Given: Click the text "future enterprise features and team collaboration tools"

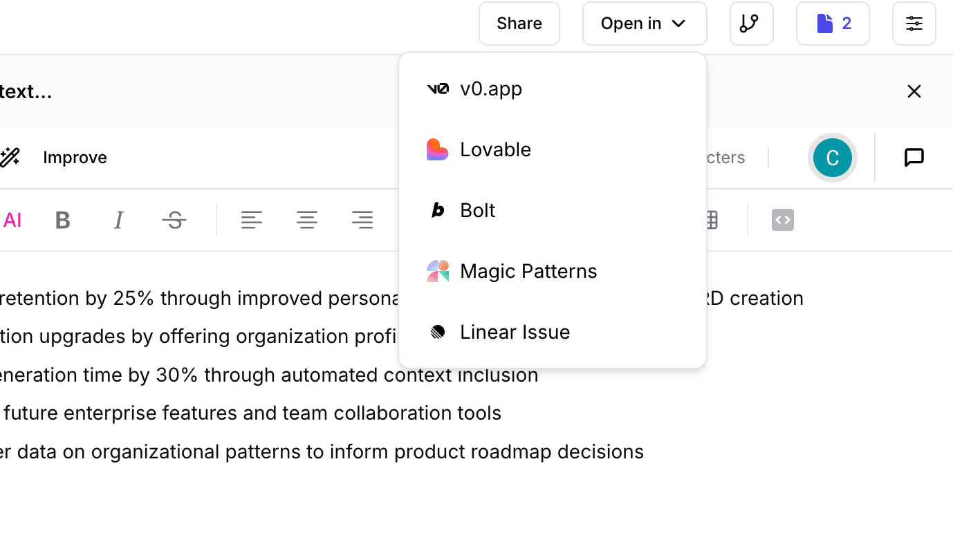Looking at the screenshot, I should point(252,413).
